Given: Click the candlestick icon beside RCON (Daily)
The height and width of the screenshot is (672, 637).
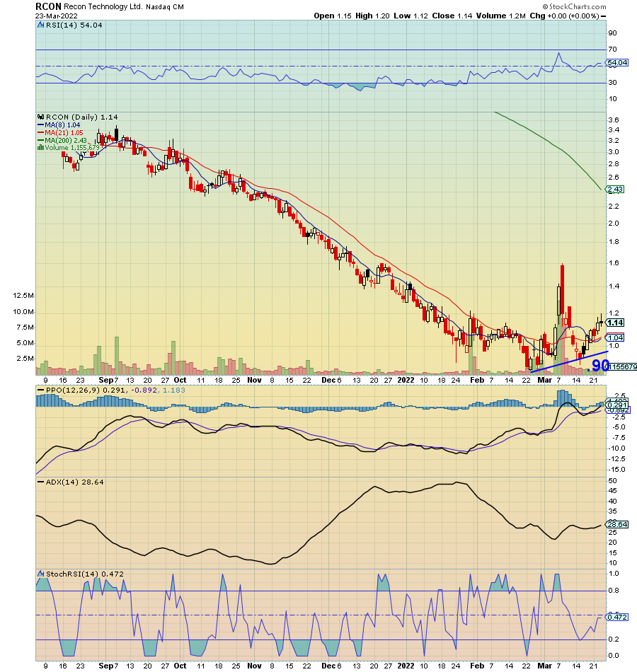Looking at the screenshot, I should coord(41,117).
